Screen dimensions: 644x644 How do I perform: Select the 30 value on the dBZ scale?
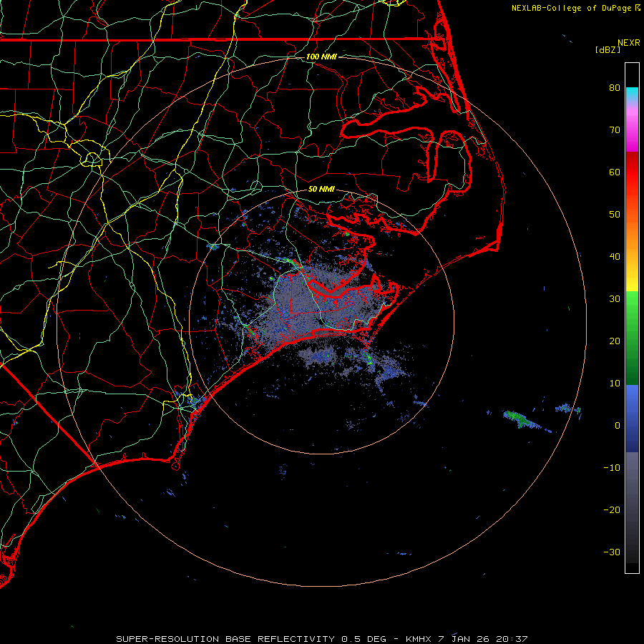615,299
